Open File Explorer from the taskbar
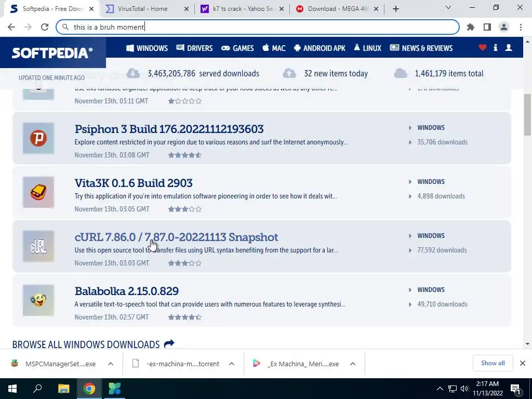Image resolution: width=532 pixels, height=399 pixels. click(x=63, y=389)
